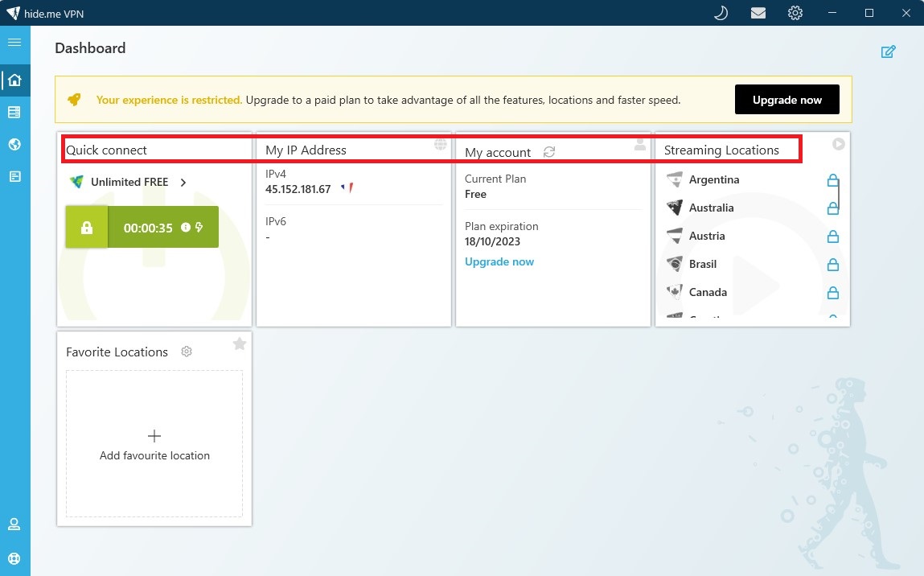924x576 pixels.
Task: Click Add favourite location plus area
Action: (x=154, y=444)
